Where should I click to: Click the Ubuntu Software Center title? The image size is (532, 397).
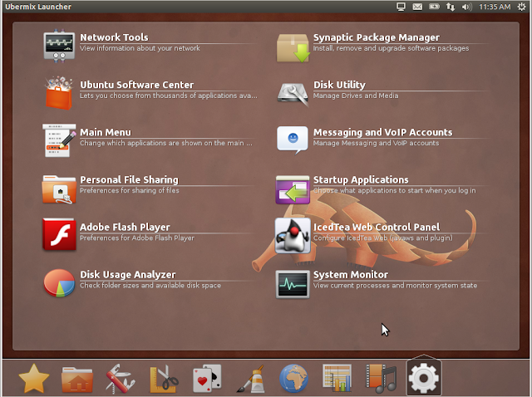(136, 85)
